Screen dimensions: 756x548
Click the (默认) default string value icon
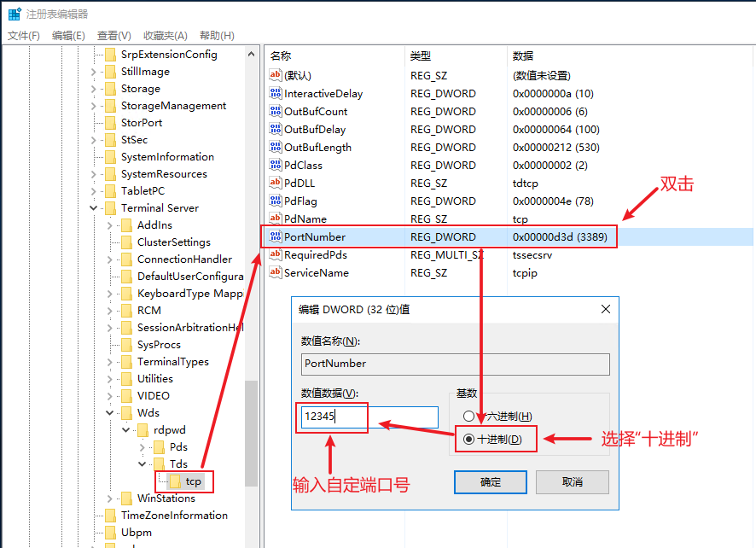(x=276, y=75)
